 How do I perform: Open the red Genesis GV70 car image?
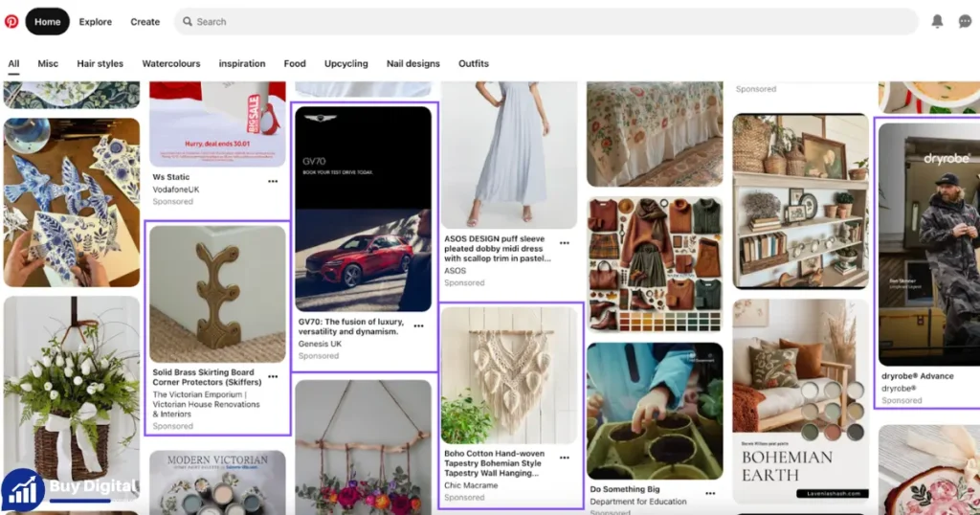(x=363, y=209)
